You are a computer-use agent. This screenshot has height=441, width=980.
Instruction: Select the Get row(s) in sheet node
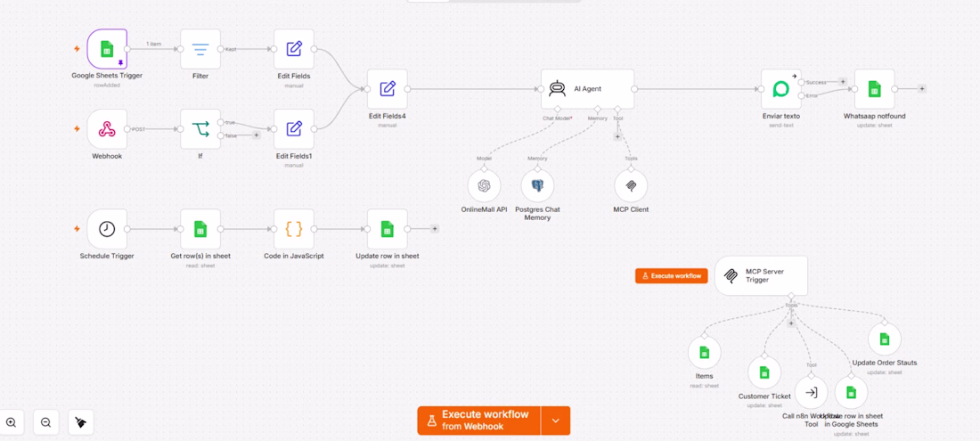tap(200, 229)
